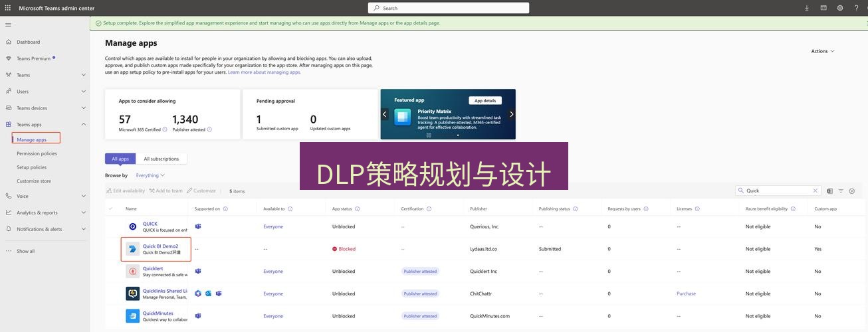Click the Teams Premium diamond icon

click(8, 58)
